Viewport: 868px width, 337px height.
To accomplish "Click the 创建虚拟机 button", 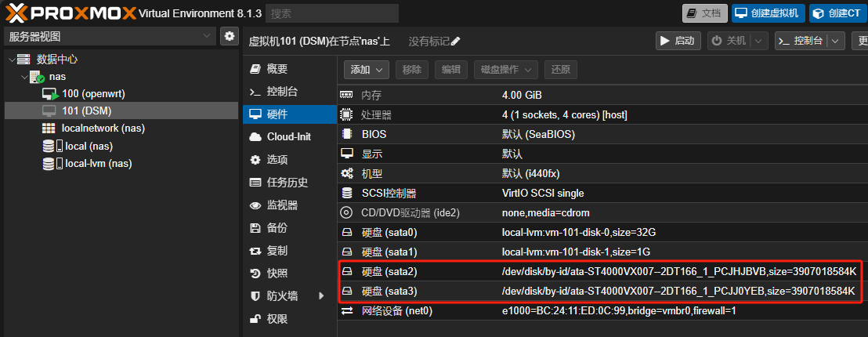I will pyautogui.click(x=769, y=13).
